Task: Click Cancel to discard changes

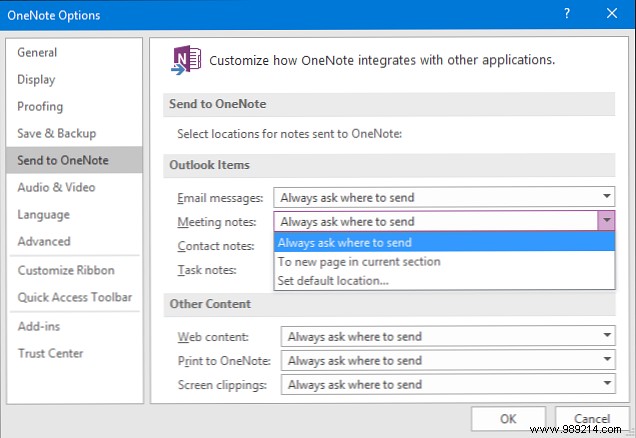Action: coord(592,419)
